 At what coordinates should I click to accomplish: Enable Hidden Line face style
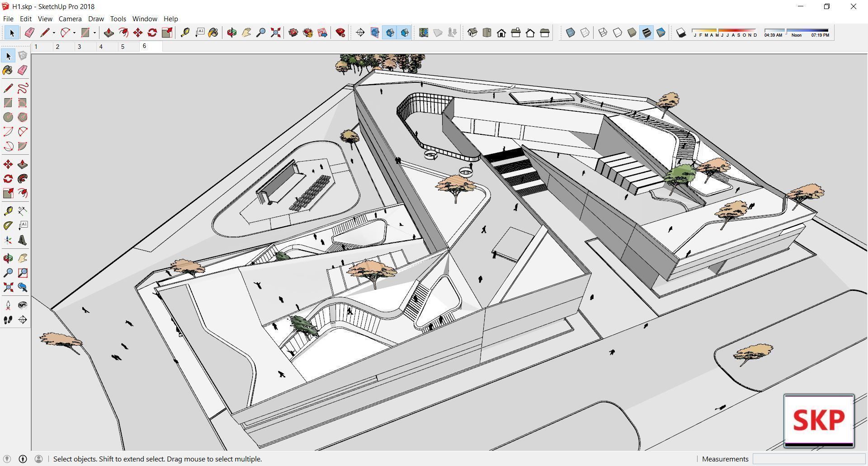coord(618,33)
